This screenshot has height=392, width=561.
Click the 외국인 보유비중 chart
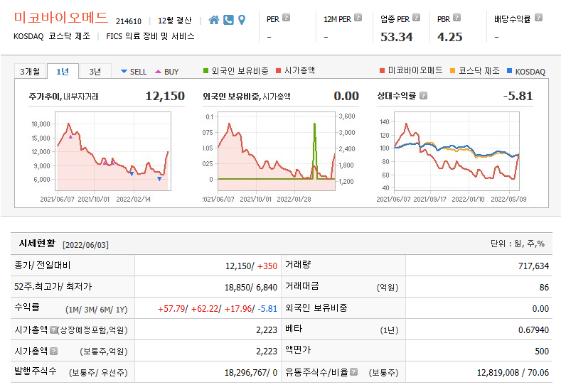[277, 151]
